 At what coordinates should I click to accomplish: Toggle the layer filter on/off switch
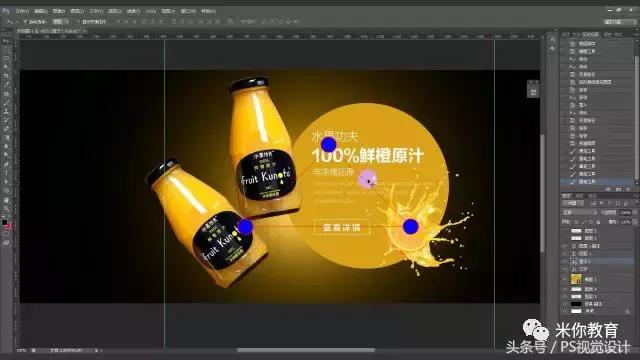tap(636, 203)
